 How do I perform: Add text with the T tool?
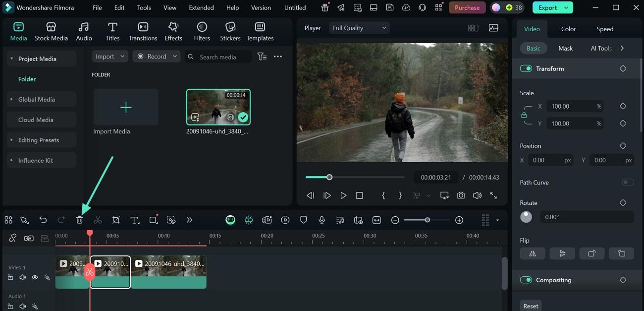(x=134, y=220)
